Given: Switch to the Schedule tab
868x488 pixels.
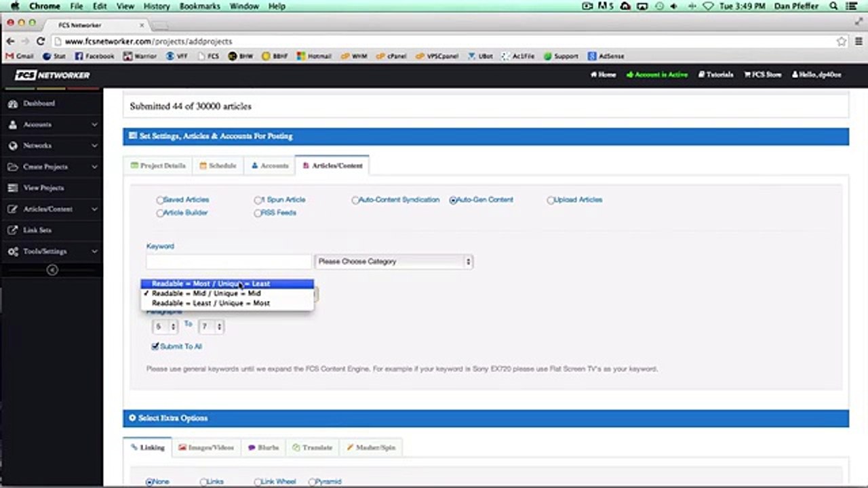Looking at the screenshot, I should [x=218, y=165].
